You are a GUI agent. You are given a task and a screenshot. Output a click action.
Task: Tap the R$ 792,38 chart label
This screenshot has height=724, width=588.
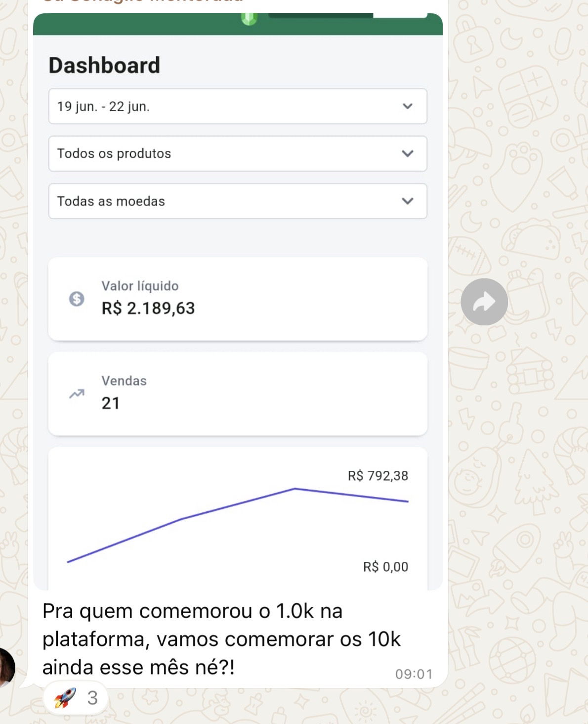[x=378, y=476]
